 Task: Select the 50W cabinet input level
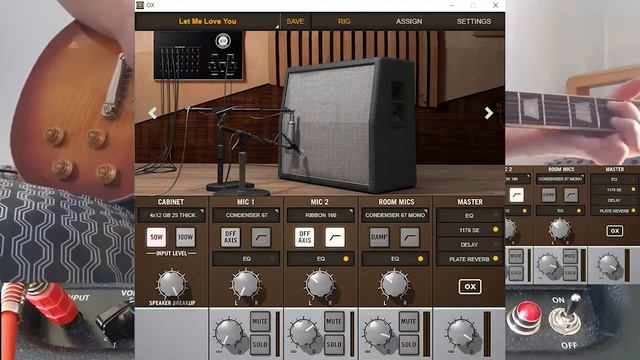156,237
